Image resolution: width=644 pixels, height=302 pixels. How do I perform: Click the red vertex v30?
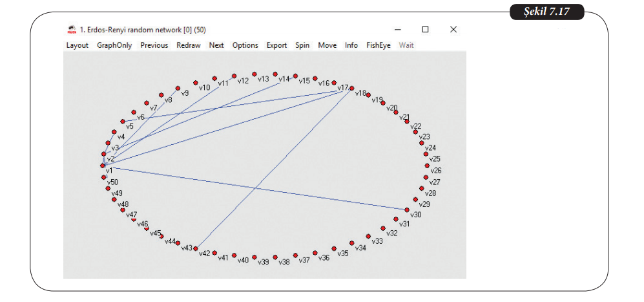coord(406,210)
